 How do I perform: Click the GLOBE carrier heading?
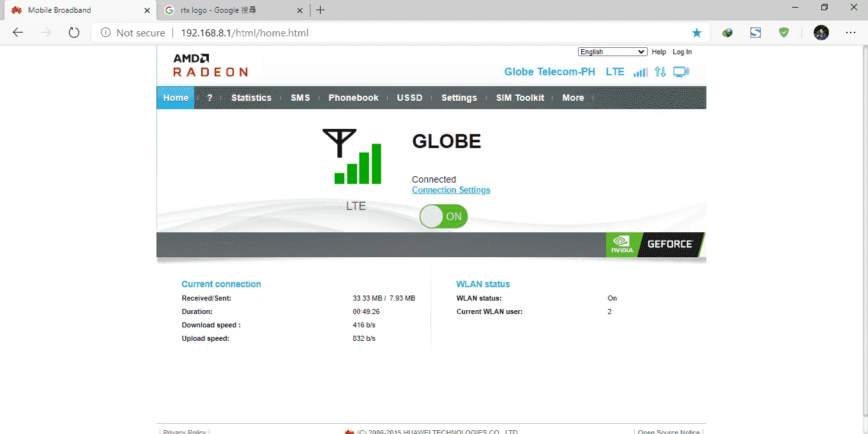click(x=446, y=141)
